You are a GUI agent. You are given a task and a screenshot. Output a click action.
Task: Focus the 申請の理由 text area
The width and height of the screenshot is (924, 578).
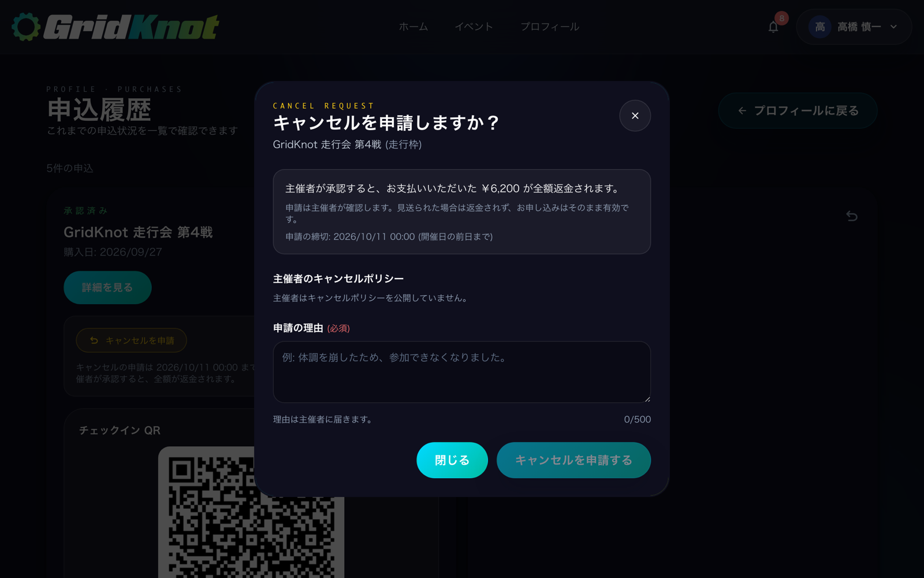tap(462, 372)
